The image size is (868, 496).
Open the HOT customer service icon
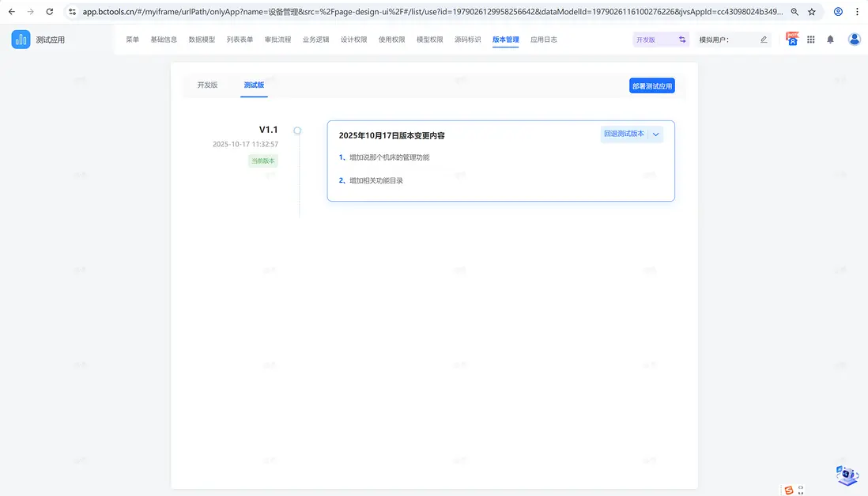click(x=792, y=38)
